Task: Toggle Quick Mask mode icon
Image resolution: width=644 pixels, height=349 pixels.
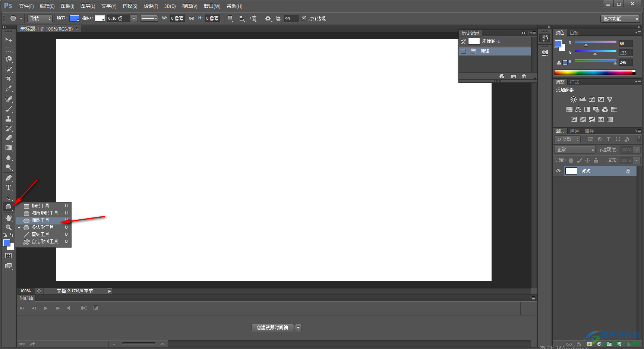Action: pos(8,256)
